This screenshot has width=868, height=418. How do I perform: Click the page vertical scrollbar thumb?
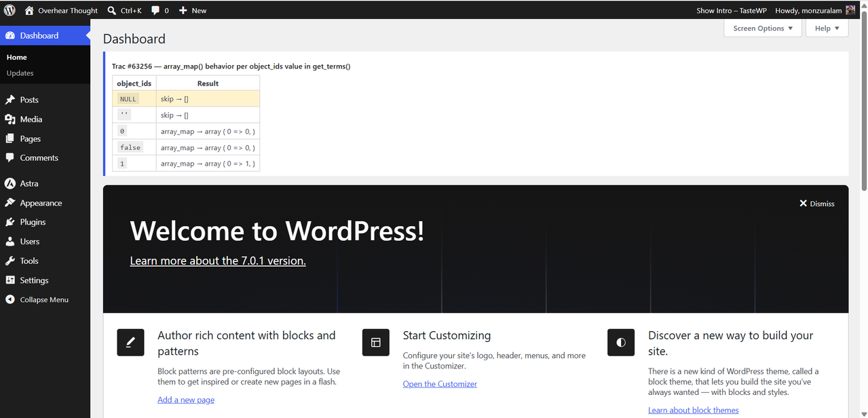[x=863, y=100]
